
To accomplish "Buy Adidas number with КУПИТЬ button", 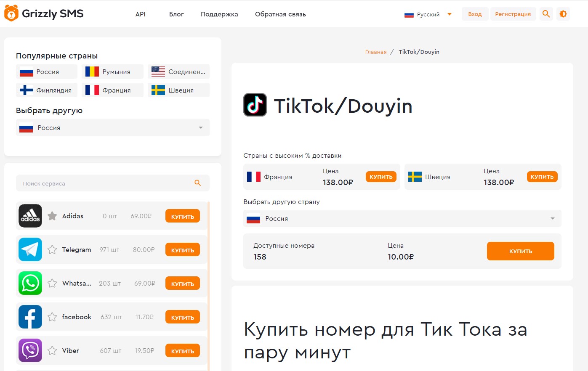I will [x=183, y=216].
